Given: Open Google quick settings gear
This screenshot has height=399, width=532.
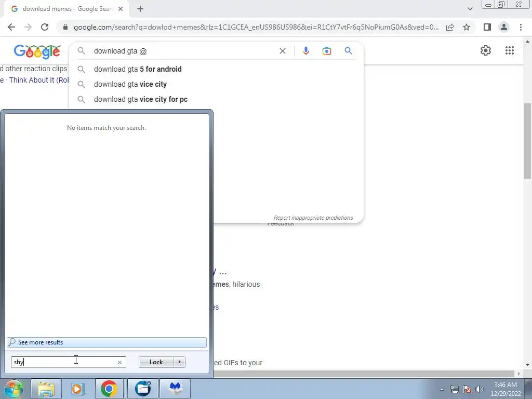Looking at the screenshot, I should [x=486, y=50].
